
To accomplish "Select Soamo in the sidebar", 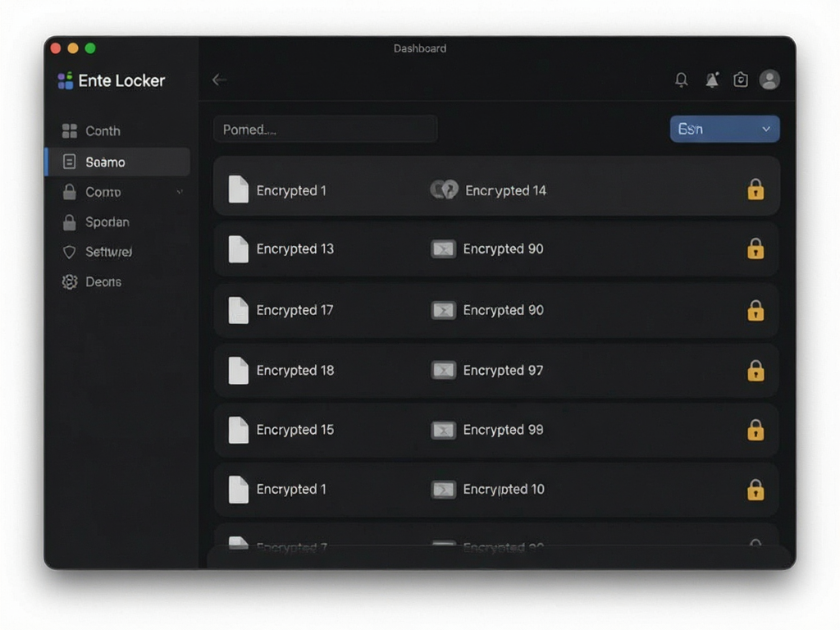I will click(119, 162).
